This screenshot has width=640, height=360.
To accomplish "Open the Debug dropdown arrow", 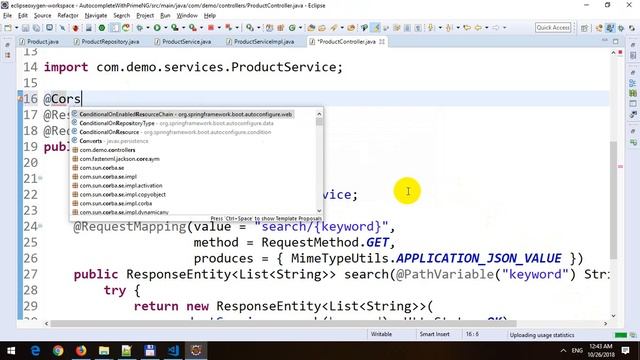I will coord(148,28).
